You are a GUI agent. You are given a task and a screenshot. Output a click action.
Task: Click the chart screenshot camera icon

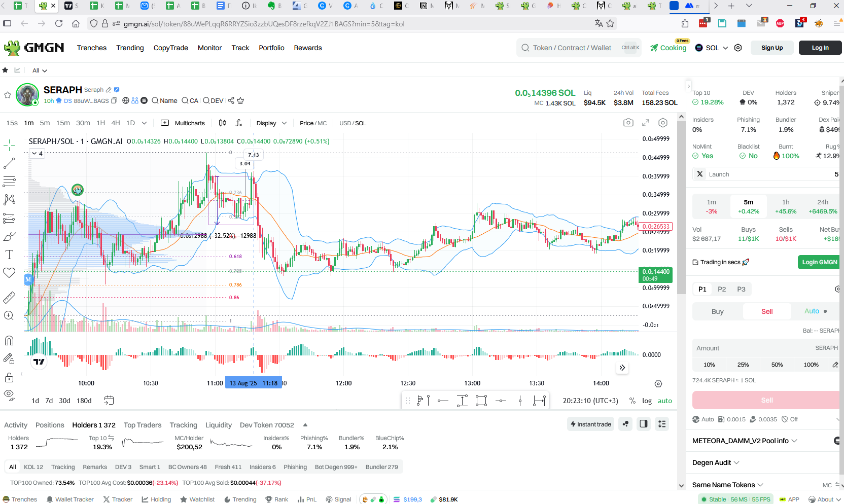pyautogui.click(x=628, y=123)
